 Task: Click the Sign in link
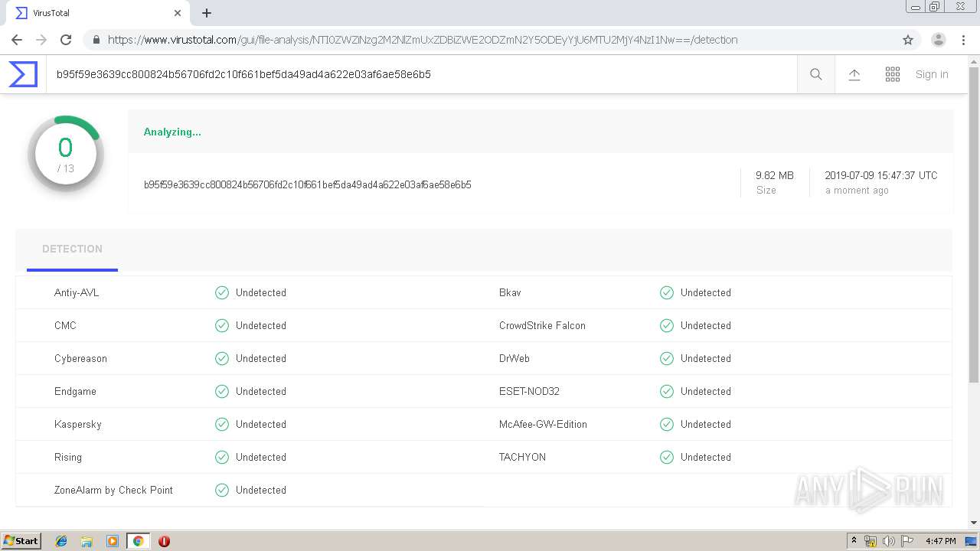tap(932, 74)
